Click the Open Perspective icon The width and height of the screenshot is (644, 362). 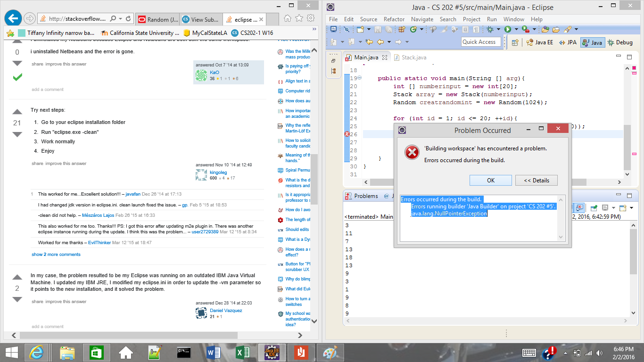pyautogui.click(x=515, y=42)
